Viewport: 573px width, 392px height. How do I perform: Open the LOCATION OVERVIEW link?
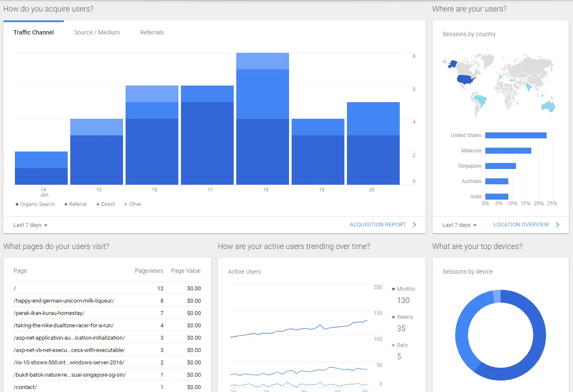coord(521,225)
